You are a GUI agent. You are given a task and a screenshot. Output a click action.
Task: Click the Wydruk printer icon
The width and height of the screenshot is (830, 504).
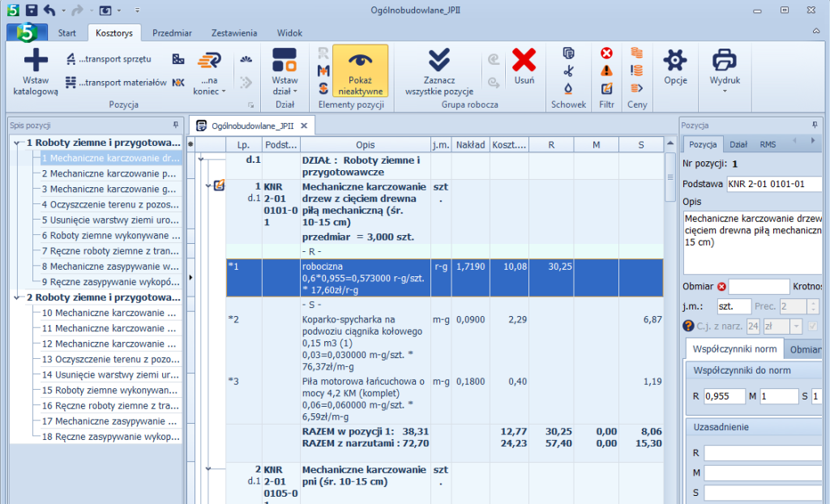click(x=724, y=62)
